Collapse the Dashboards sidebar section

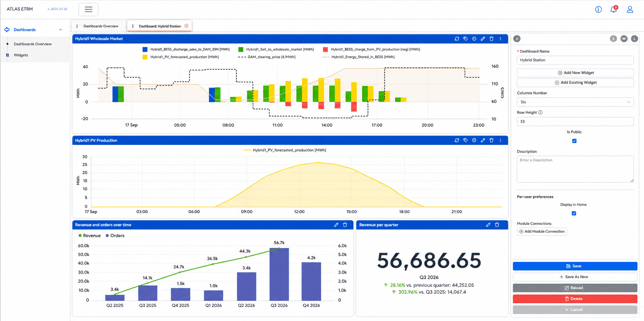tap(61, 30)
